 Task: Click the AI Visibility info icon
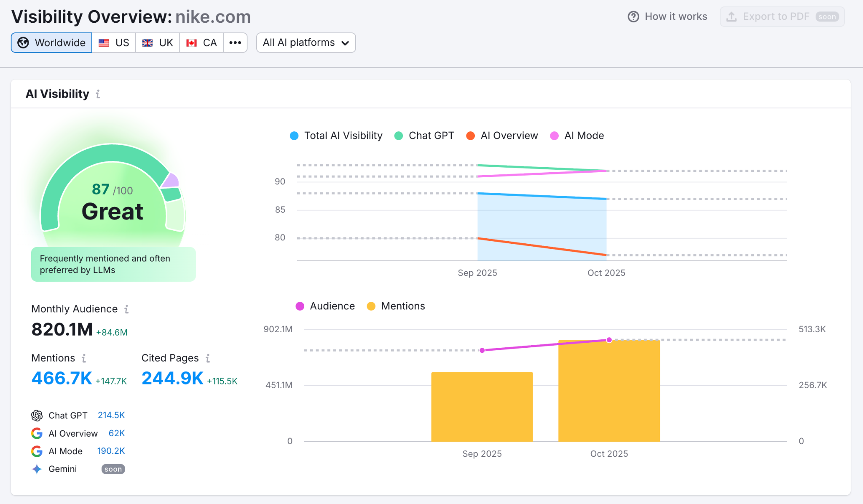tap(98, 94)
